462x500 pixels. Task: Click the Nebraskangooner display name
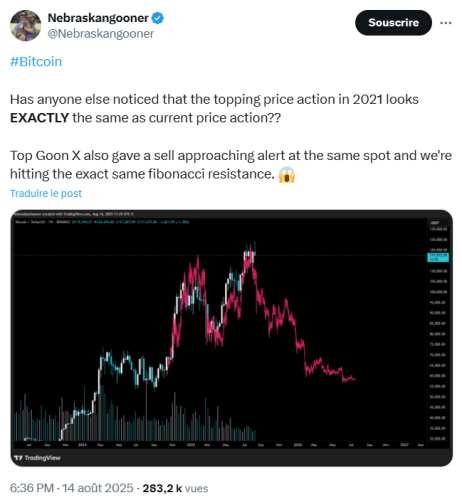pyautogui.click(x=98, y=18)
